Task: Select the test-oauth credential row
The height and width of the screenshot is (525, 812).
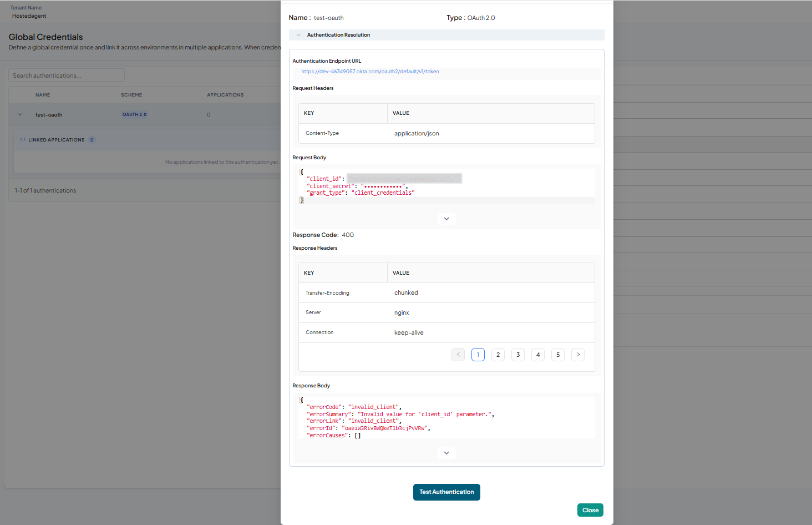Action: tap(144, 115)
